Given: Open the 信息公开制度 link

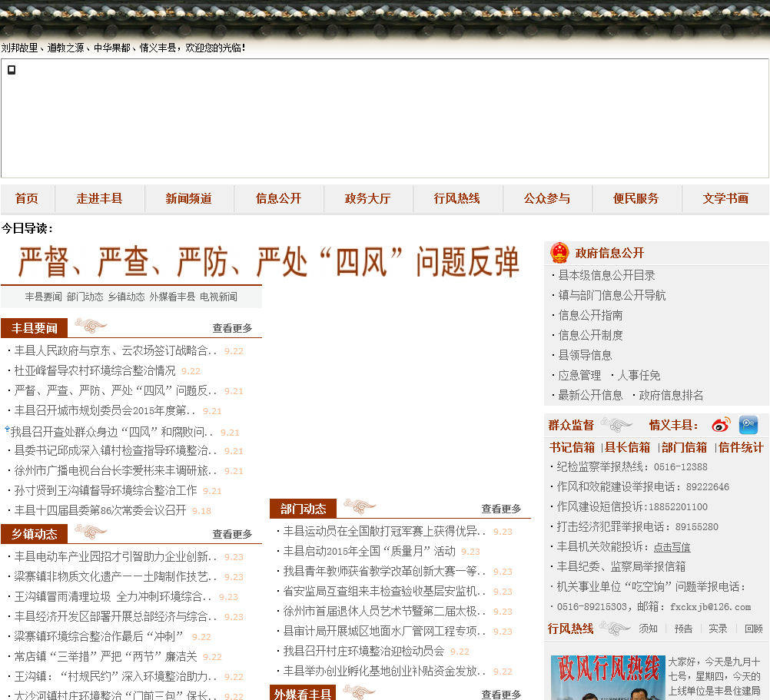Looking at the screenshot, I should (x=591, y=335).
